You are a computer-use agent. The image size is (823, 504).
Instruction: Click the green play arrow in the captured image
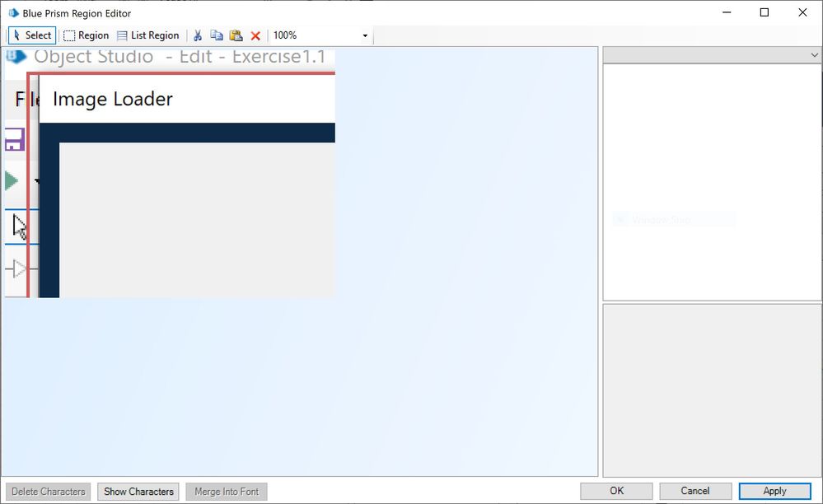pyautogui.click(x=12, y=181)
